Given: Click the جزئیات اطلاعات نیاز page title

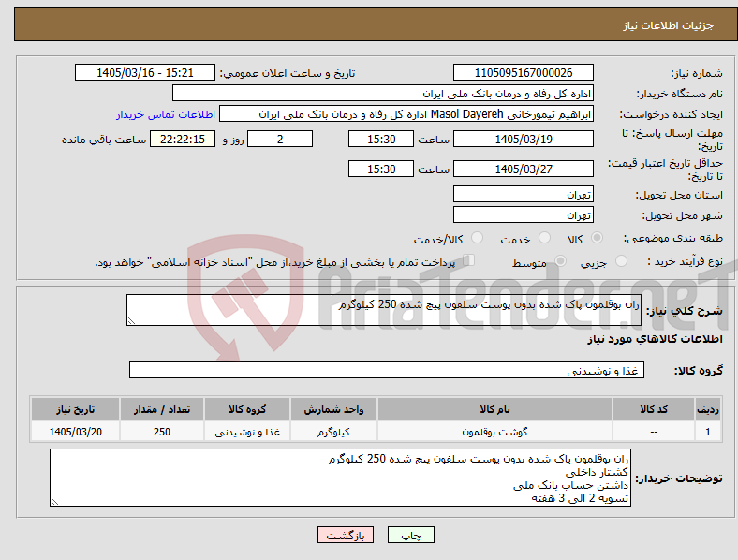Looking at the screenshot, I should point(669,25).
